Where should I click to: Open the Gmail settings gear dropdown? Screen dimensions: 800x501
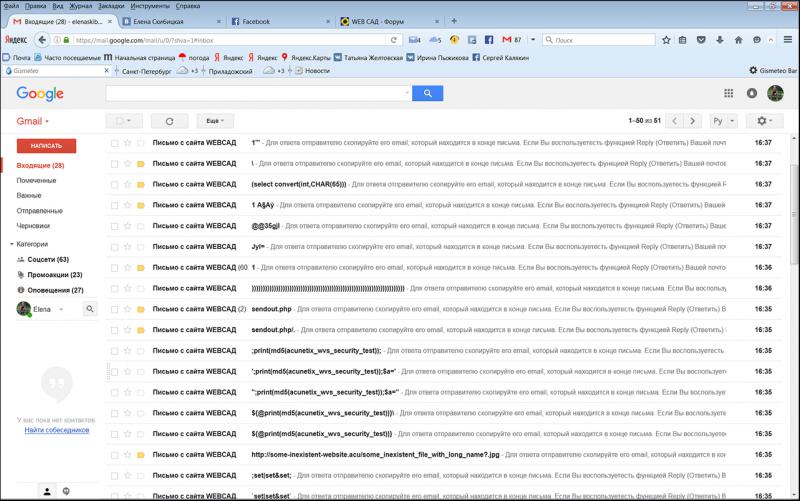click(765, 121)
